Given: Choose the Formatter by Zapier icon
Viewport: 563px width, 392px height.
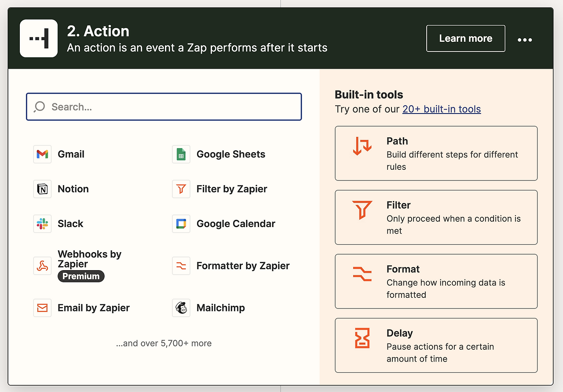Looking at the screenshot, I should (181, 266).
